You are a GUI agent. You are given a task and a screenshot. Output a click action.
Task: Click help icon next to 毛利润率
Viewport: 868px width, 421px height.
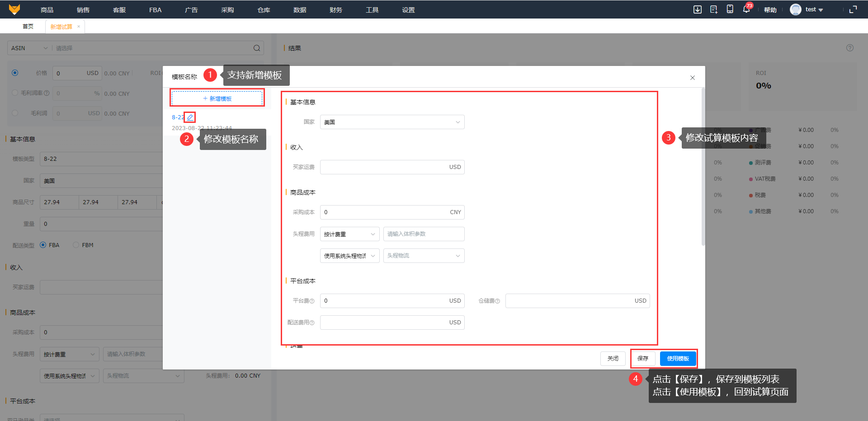point(46,93)
